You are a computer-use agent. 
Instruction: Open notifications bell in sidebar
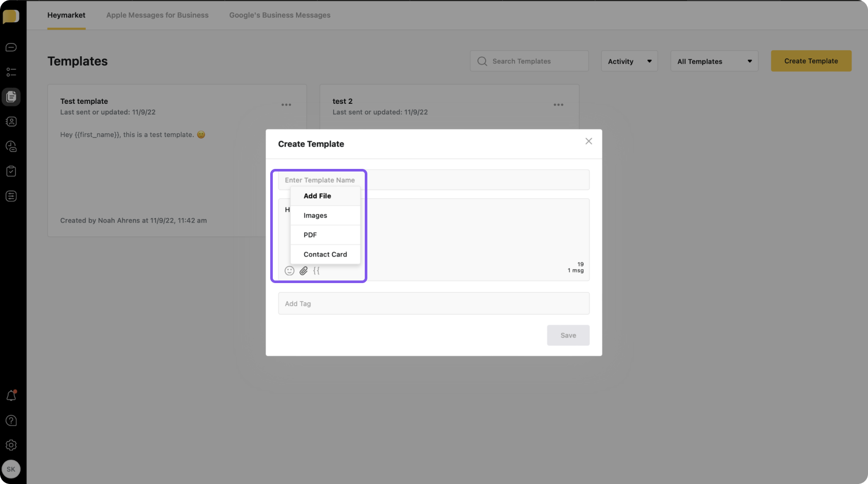pos(11,396)
